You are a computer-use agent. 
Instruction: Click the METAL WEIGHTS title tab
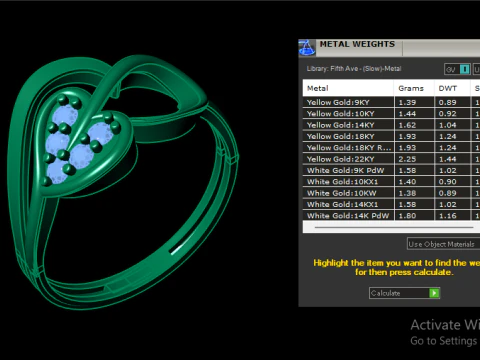(x=357, y=44)
